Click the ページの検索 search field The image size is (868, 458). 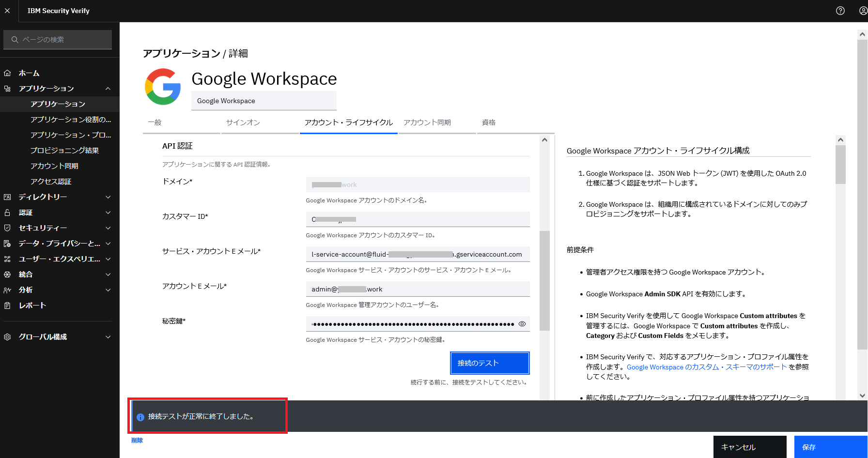[x=58, y=40]
